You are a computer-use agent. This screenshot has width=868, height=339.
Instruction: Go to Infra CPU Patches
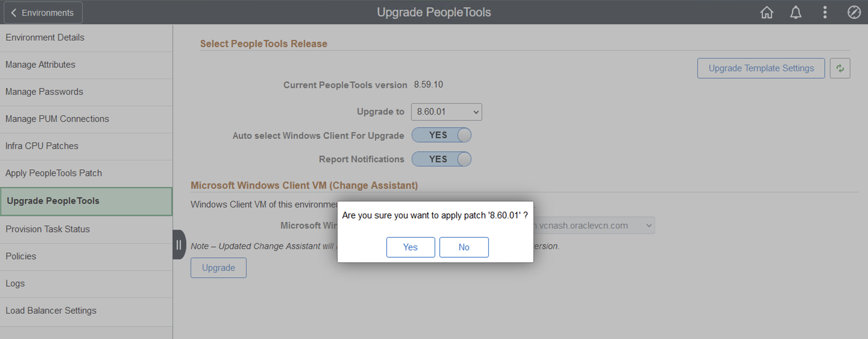42,146
